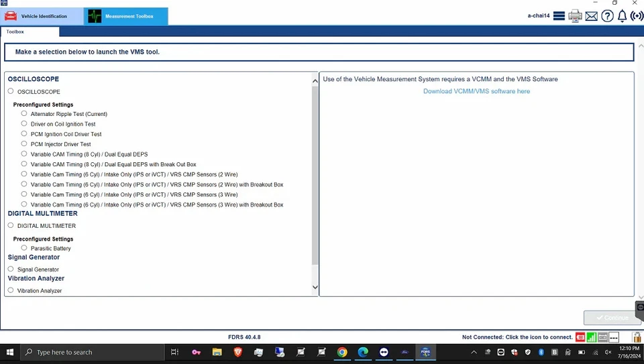The width and height of the screenshot is (644, 364).
Task: Select Alternator Ripple Test (Current) option
Action: (24, 113)
